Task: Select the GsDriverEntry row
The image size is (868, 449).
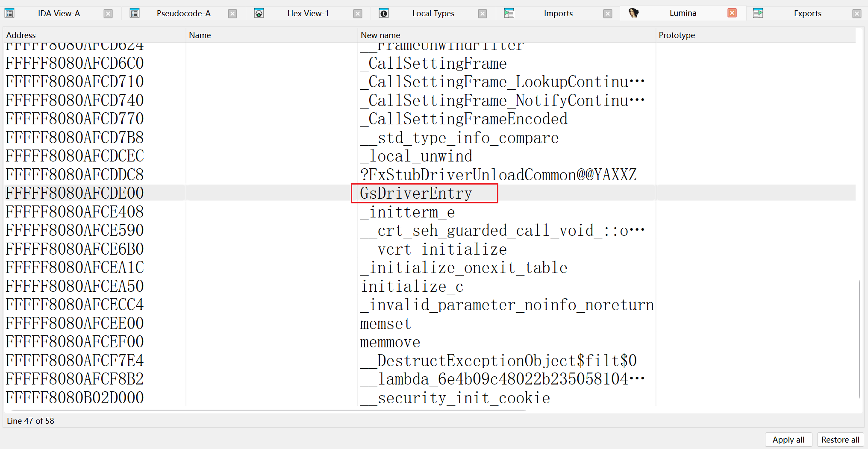Action: click(416, 193)
